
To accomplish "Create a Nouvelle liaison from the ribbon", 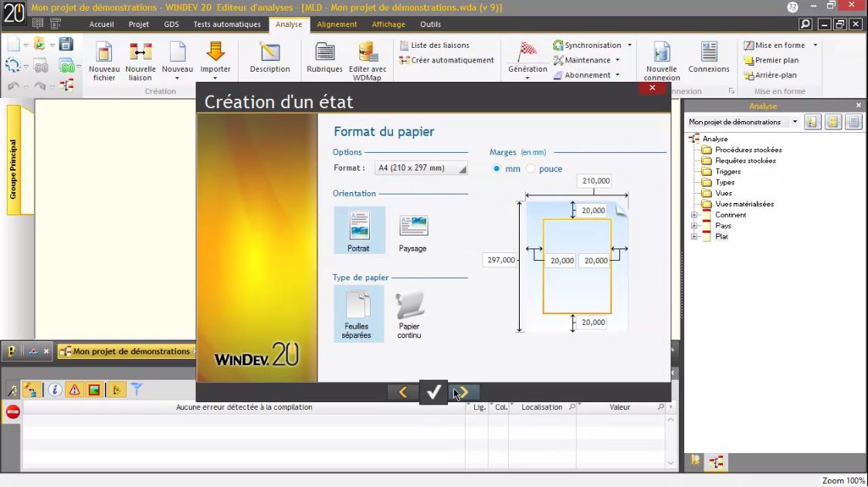I will coord(140,61).
